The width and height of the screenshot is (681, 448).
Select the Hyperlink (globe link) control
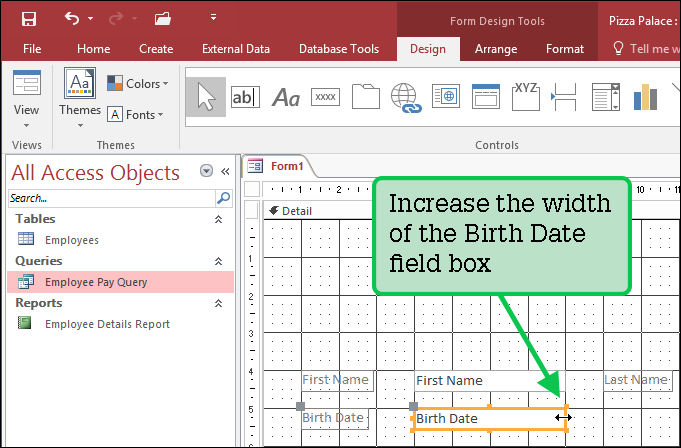point(406,98)
